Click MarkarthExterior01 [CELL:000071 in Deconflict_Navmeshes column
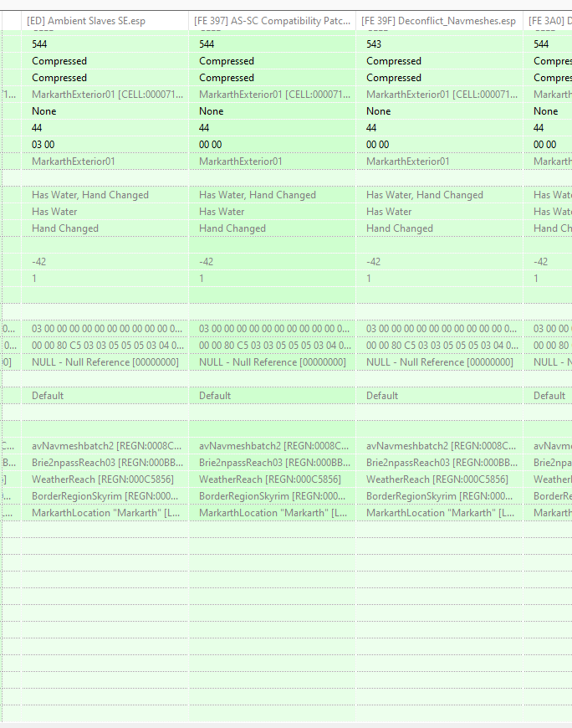572x728 pixels. (442, 95)
